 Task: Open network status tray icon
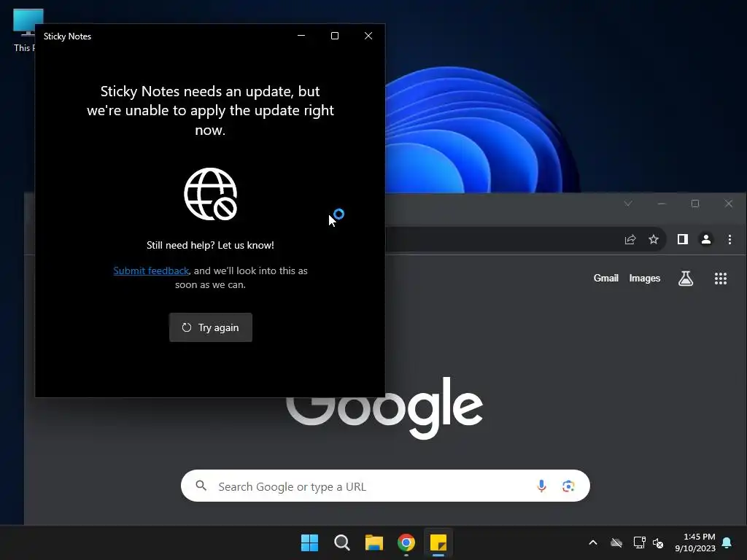tap(639, 542)
